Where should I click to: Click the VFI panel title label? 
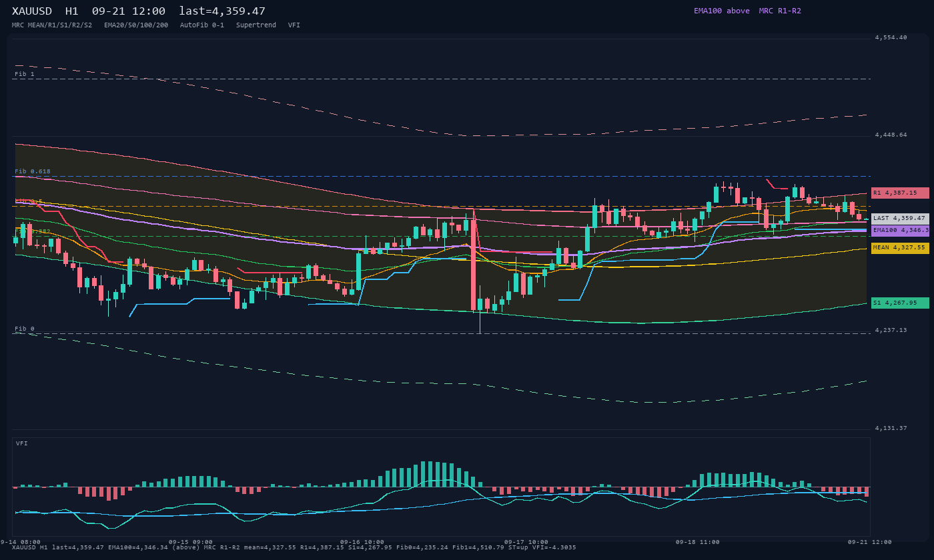pos(22,443)
